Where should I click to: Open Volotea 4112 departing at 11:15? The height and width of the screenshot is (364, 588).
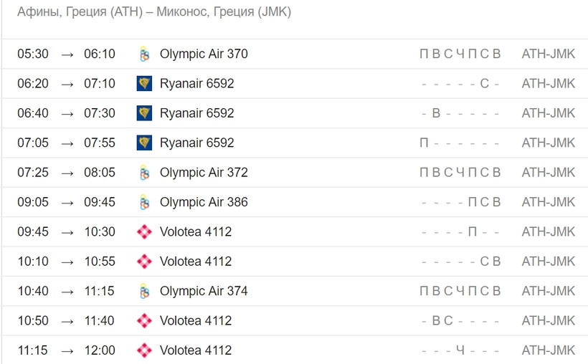196,350
